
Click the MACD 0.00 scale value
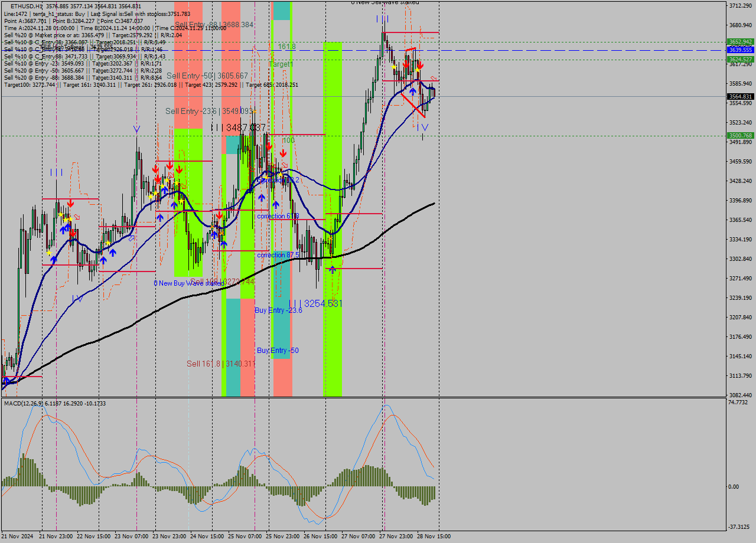click(735, 487)
